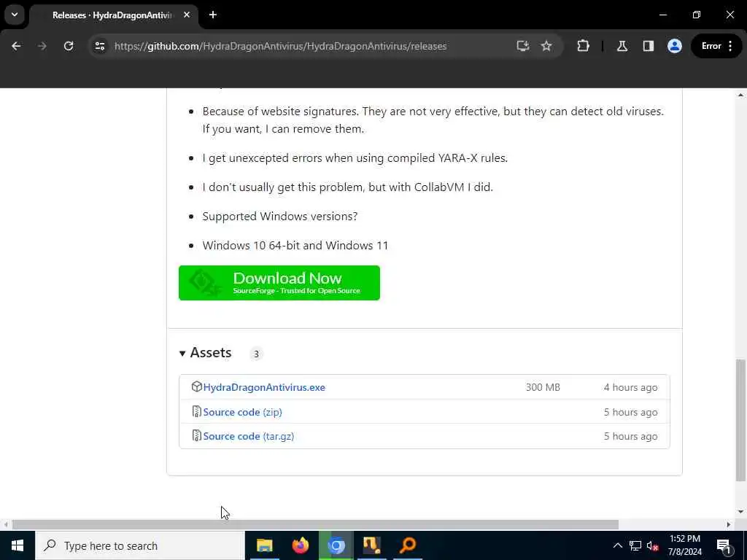The image size is (747, 560).
Task: Download HydraDragonAntivirus.exe asset
Action: click(264, 387)
